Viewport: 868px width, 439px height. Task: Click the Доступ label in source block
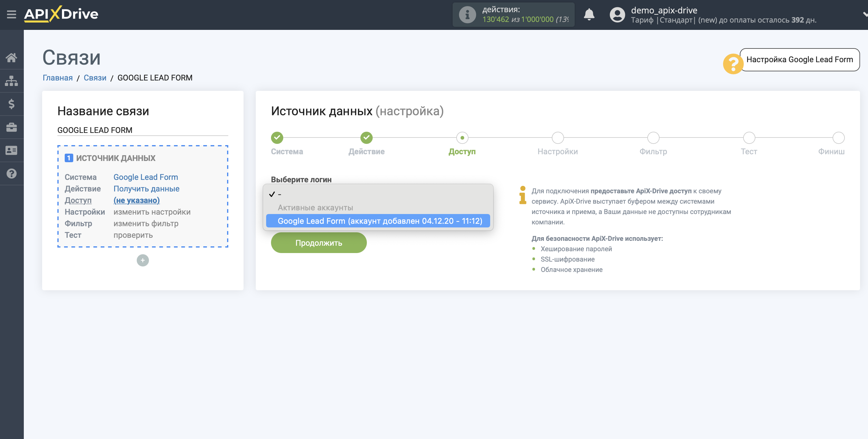coord(78,200)
